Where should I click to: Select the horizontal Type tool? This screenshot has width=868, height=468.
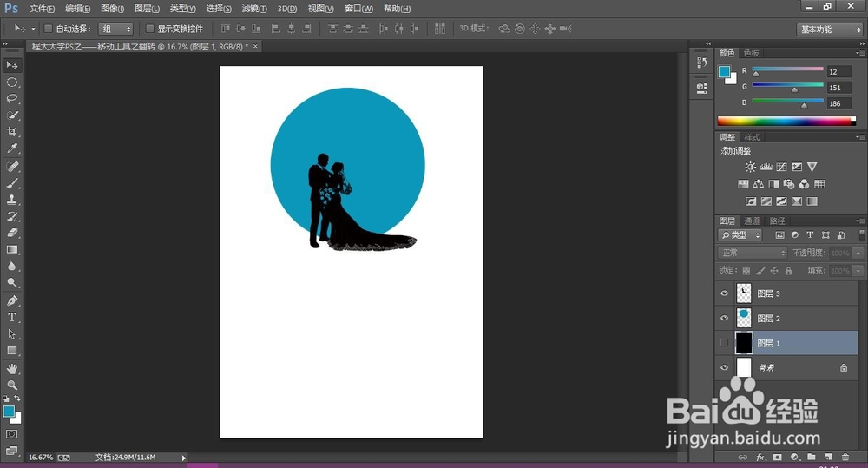[12, 317]
